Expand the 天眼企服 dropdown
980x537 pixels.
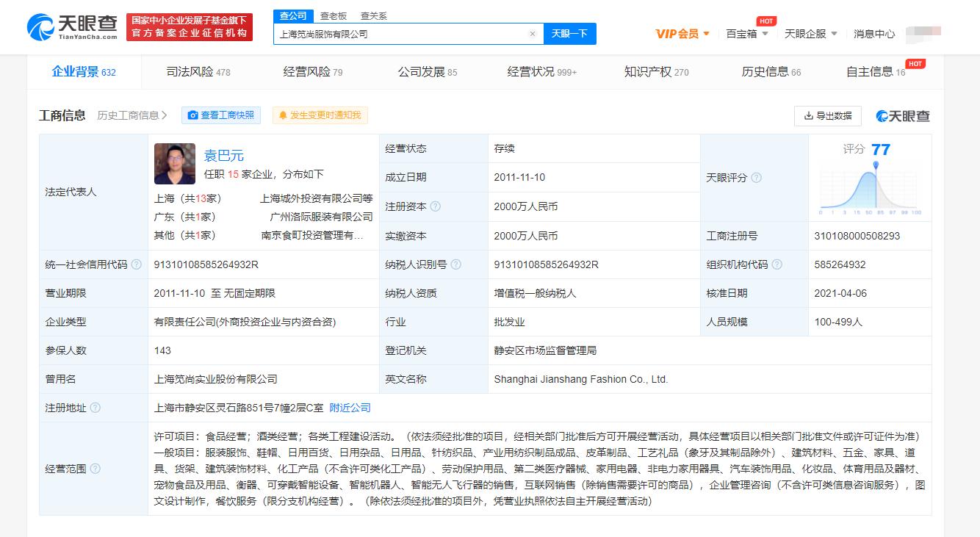[x=811, y=33]
